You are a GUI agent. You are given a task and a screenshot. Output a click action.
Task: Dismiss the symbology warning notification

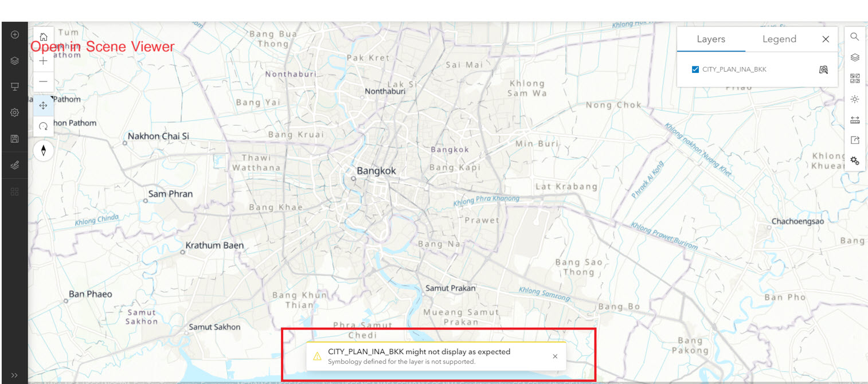(x=555, y=356)
